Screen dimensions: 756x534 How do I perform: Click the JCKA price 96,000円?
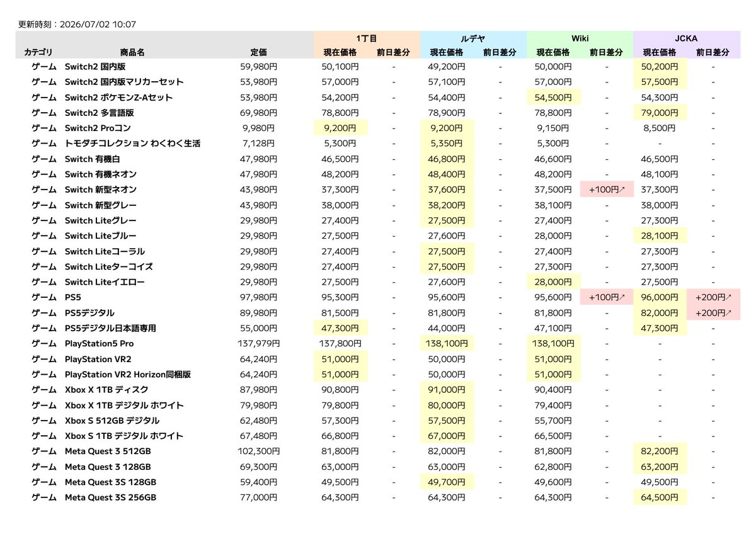coord(660,297)
